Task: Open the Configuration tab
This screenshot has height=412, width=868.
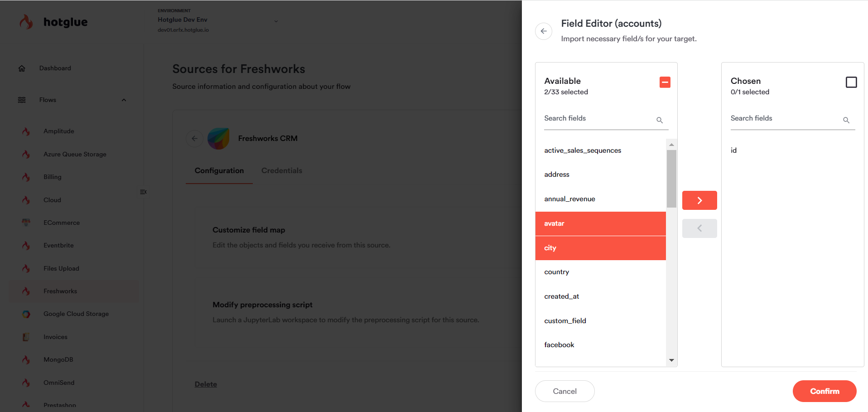Action: pyautogui.click(x=219, y=171)
